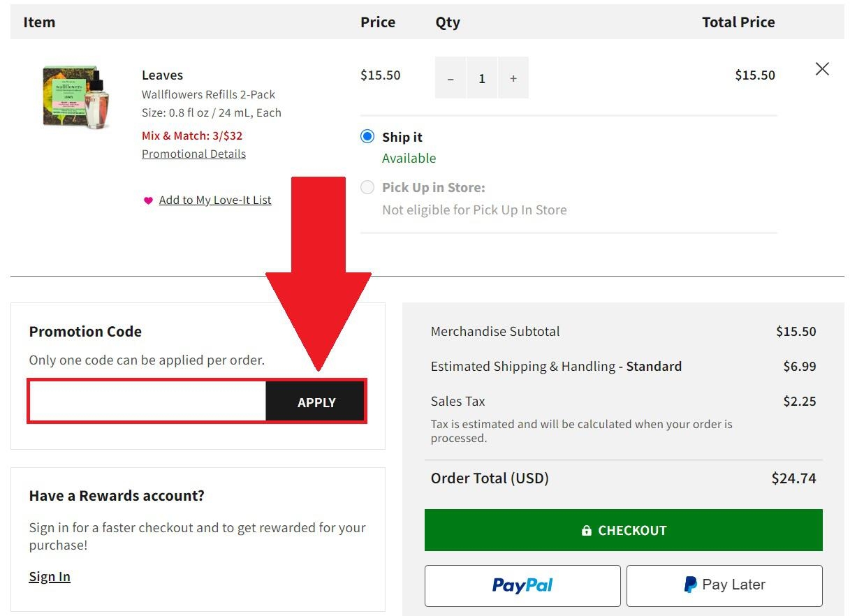Screen dimensions: 864x616
Task: Click the Sign In rewards link
Action: point(50,576)
